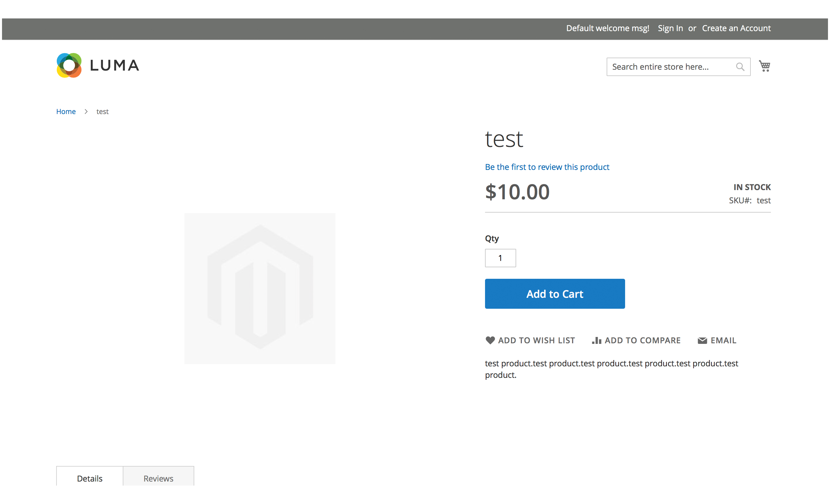Open 'Be the first to review this product'
830x504 pixels.
pos(547,167)
